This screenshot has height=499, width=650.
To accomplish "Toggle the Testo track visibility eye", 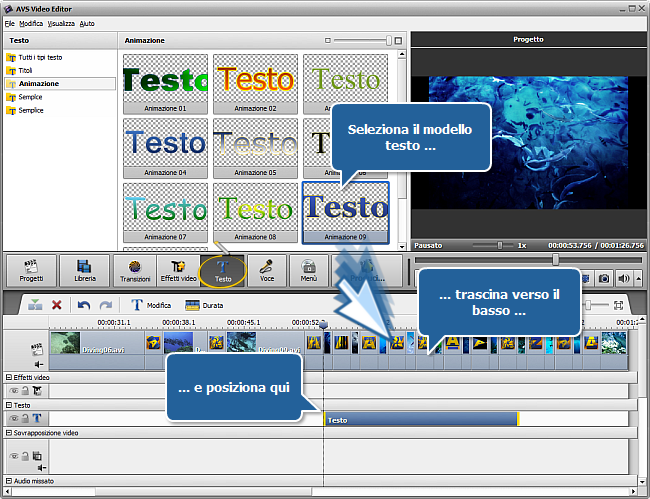I will pos(13,420).
